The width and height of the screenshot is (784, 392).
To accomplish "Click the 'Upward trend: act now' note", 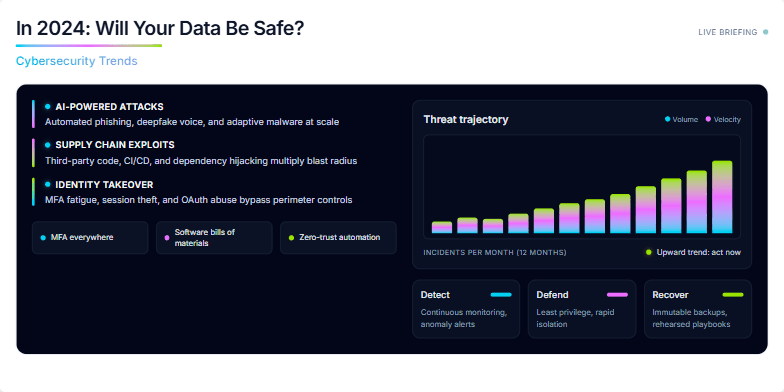I will click(x=693, y=252).
